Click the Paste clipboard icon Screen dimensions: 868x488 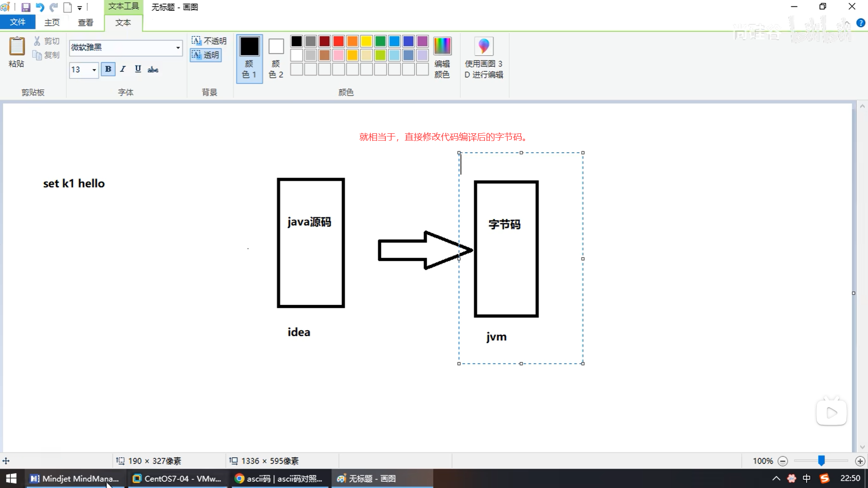(x=17, y=47)
